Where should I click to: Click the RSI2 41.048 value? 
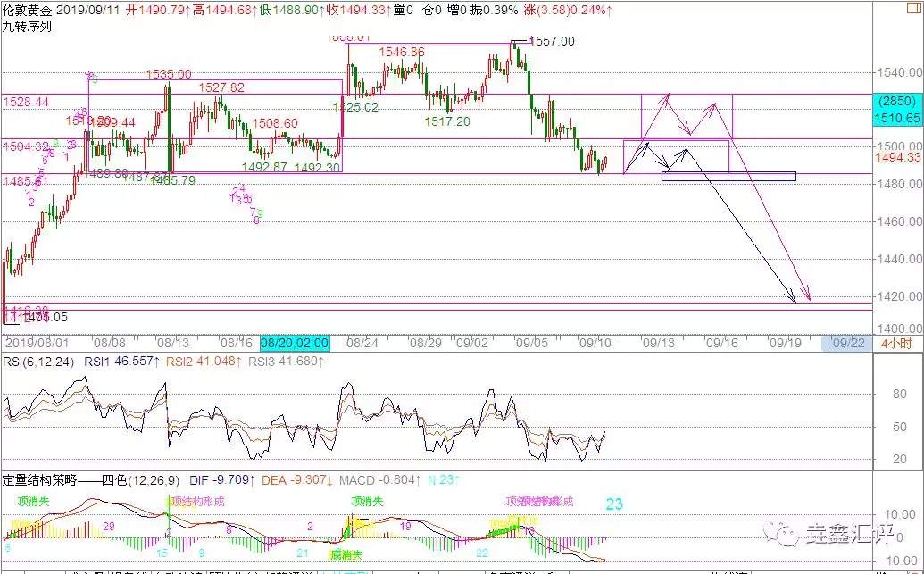pyautogui.click(x=204, y=362)
